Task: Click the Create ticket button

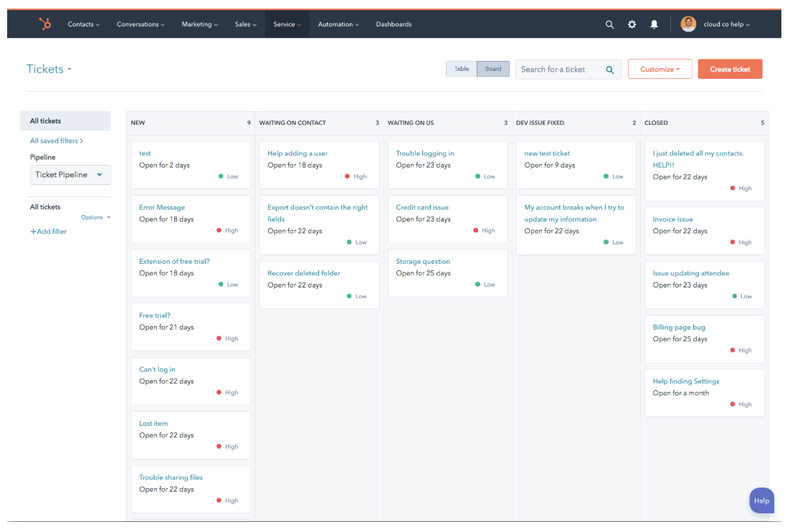Action: 730,70
